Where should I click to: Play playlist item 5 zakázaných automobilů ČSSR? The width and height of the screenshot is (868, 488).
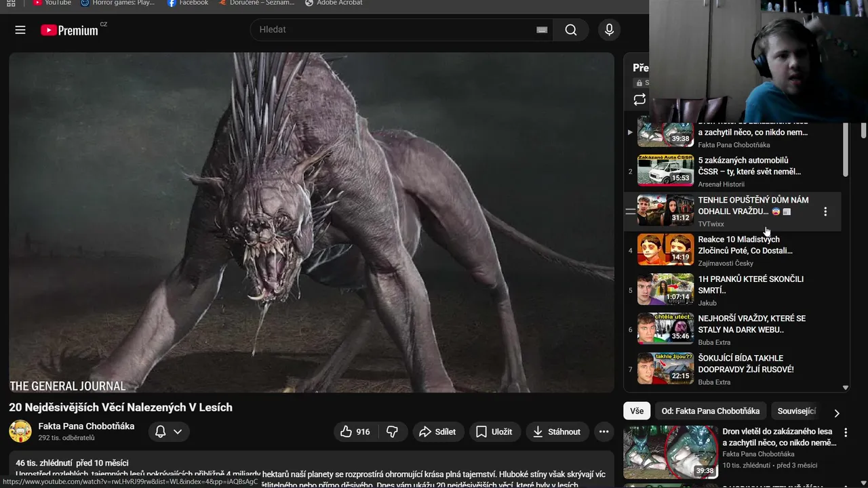(x=732, y=172)
